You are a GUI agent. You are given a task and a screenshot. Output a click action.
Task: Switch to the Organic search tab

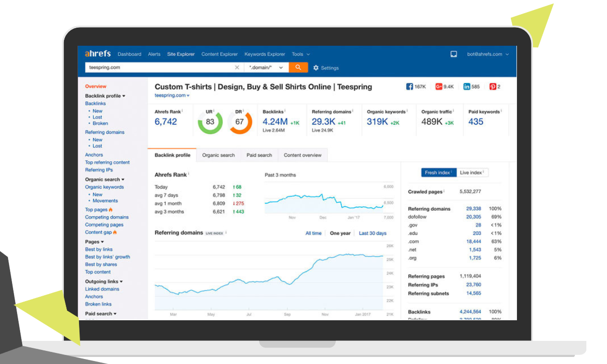coord(218,155)
